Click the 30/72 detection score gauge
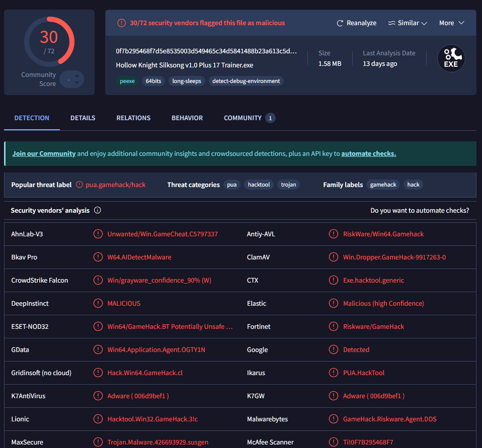 click(49, 41)
